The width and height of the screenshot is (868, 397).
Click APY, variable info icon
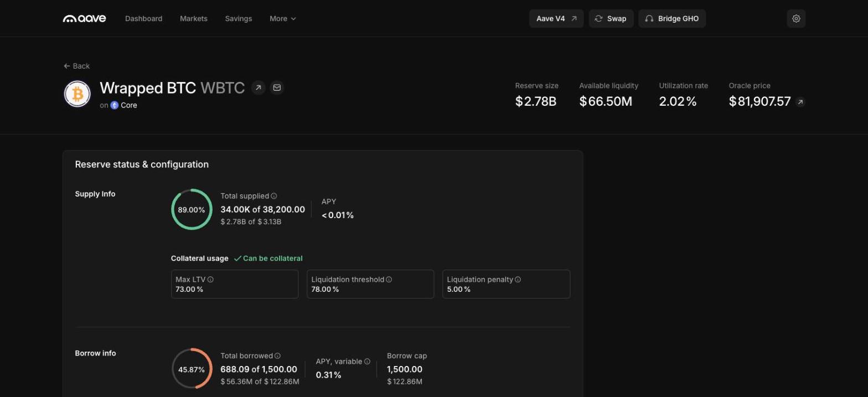click(367, 362)
